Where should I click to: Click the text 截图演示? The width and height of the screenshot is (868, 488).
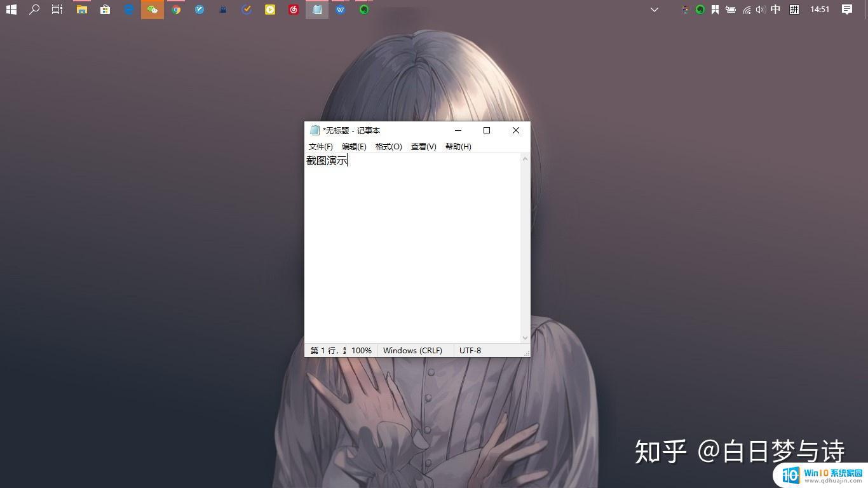(x=327, y=161)
